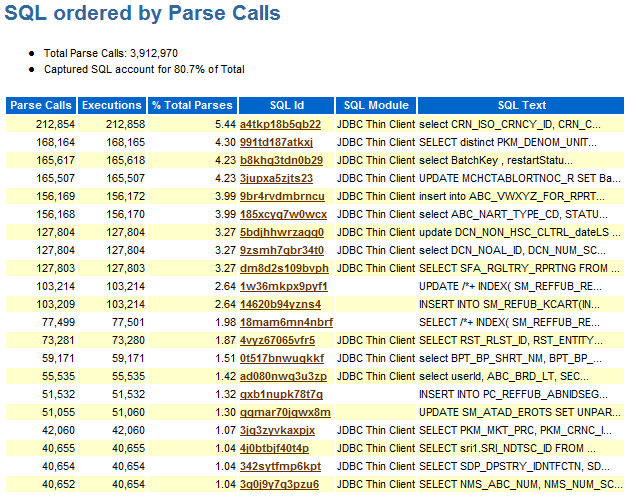Image resolution: width=637 pixels, height=502 pixels.
Task: Select the Parse Calls value 212,854
Action: [x=55, y=124]
